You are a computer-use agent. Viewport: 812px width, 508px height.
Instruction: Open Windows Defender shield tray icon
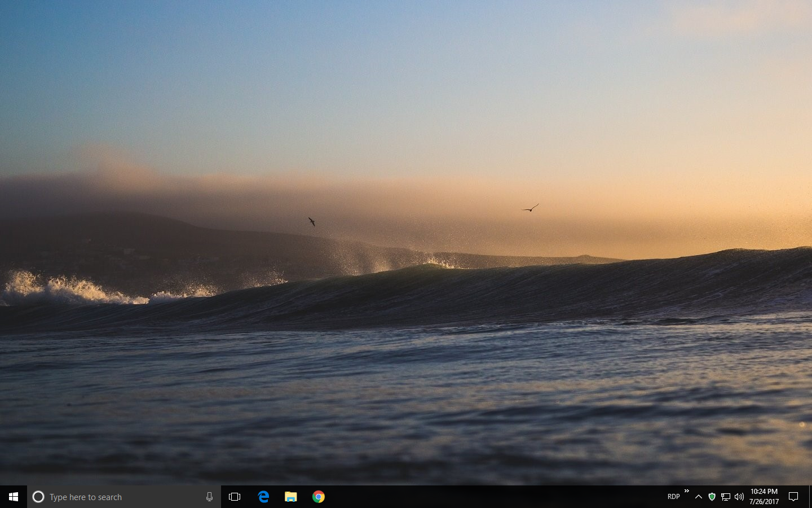click(712, 497)
